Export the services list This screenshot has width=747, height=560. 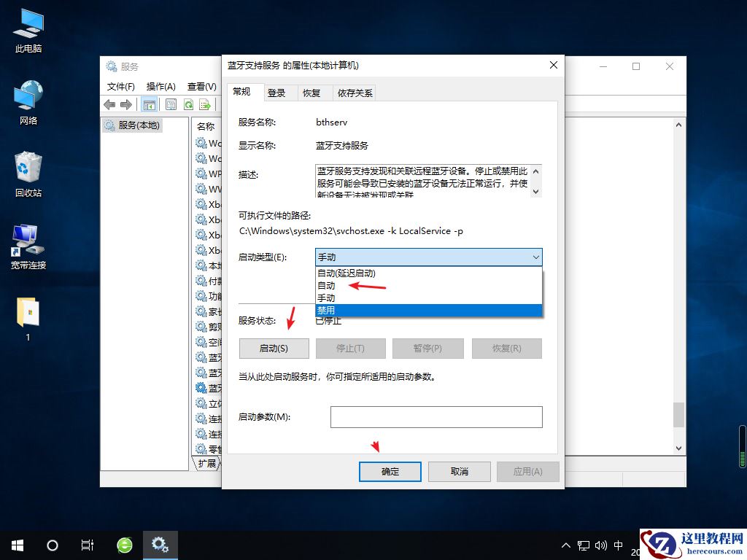pyautogui.click(x=205, y=104)
